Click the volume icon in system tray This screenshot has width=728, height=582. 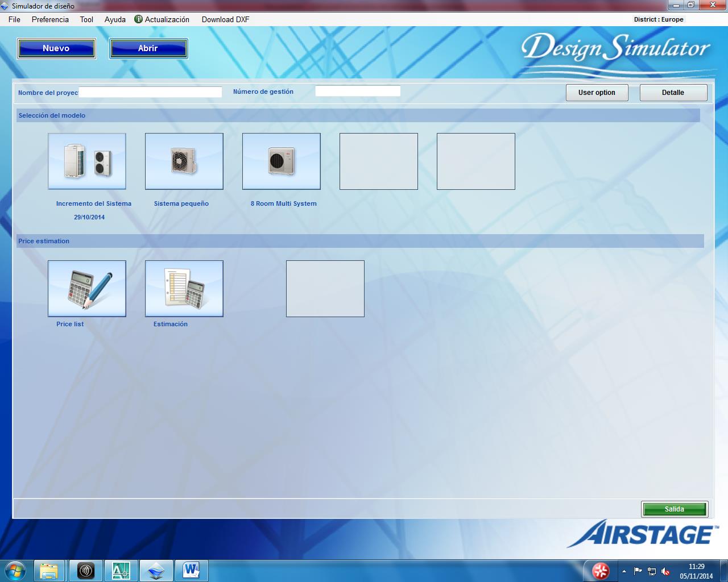665,571
